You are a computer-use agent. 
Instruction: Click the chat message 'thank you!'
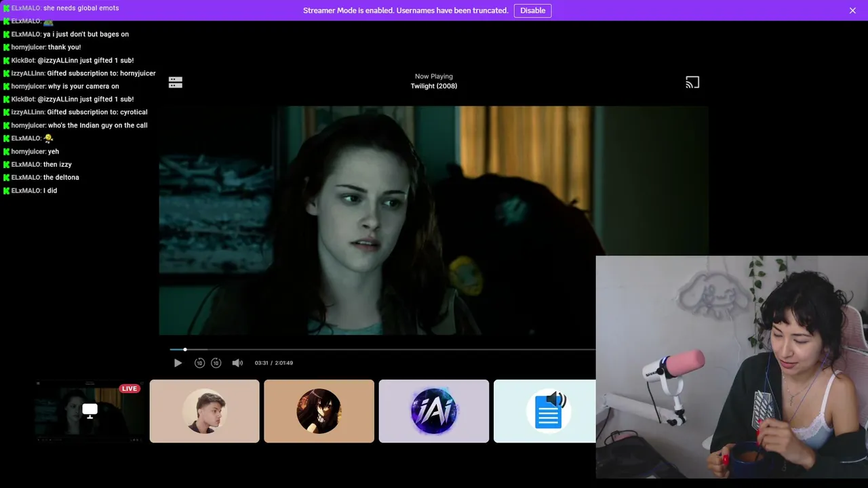64,47
